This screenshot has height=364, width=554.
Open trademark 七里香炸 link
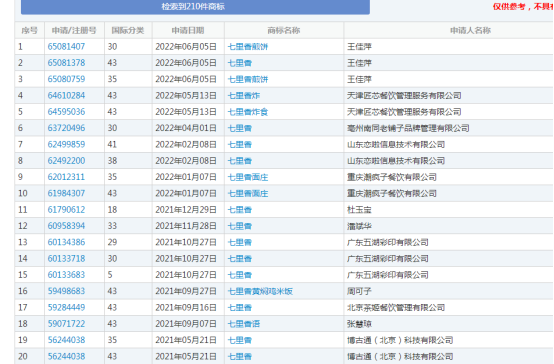(x=244, y=95)
